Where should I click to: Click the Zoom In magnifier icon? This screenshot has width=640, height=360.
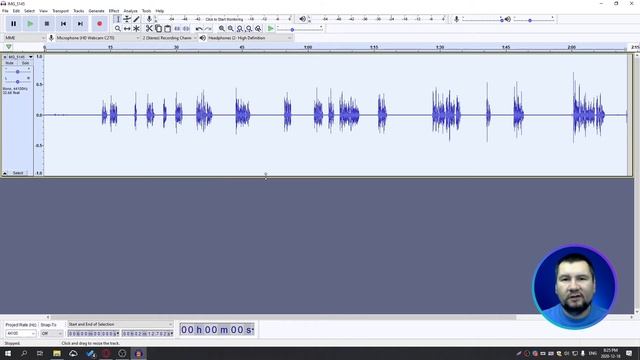(x=222, y=29)
